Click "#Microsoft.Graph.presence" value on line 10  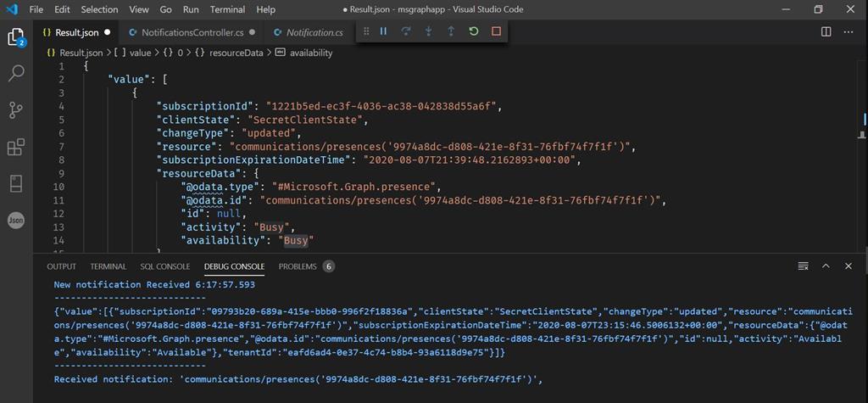pyautogui.click(x=356, y=187)
